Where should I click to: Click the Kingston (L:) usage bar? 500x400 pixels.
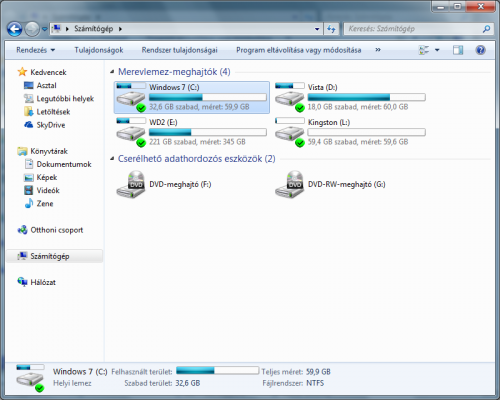pyautogui.click(x=366, y=132)
